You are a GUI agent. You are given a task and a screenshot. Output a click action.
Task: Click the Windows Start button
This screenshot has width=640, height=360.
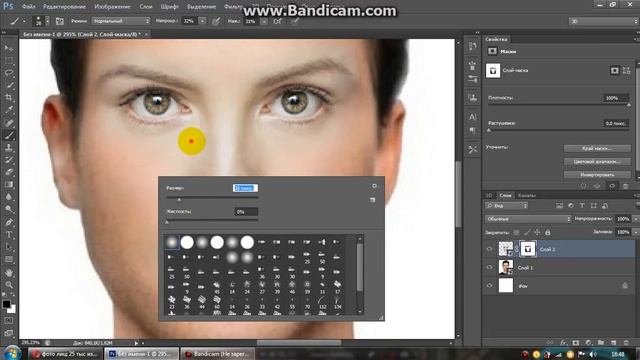pos(12,353)
